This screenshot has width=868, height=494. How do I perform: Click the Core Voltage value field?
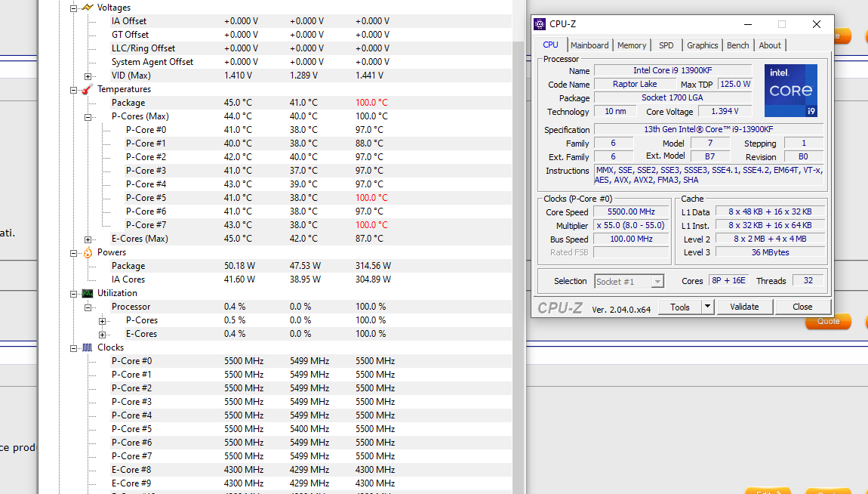[725, 111]
